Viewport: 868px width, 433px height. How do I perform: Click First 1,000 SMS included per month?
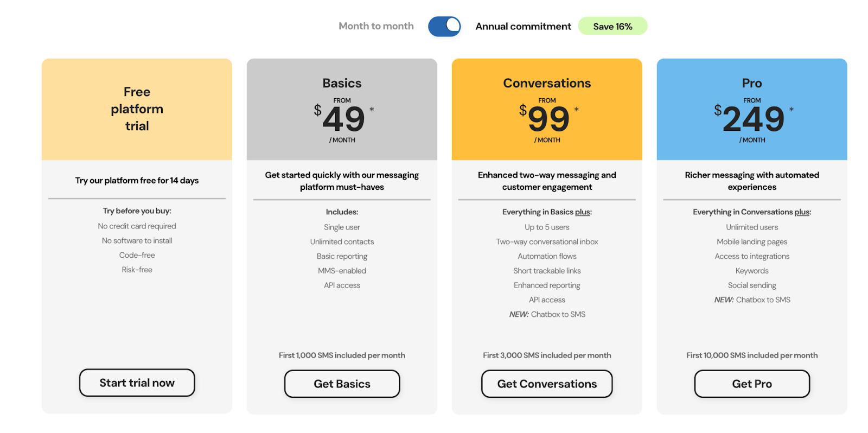tap(342, 355)
